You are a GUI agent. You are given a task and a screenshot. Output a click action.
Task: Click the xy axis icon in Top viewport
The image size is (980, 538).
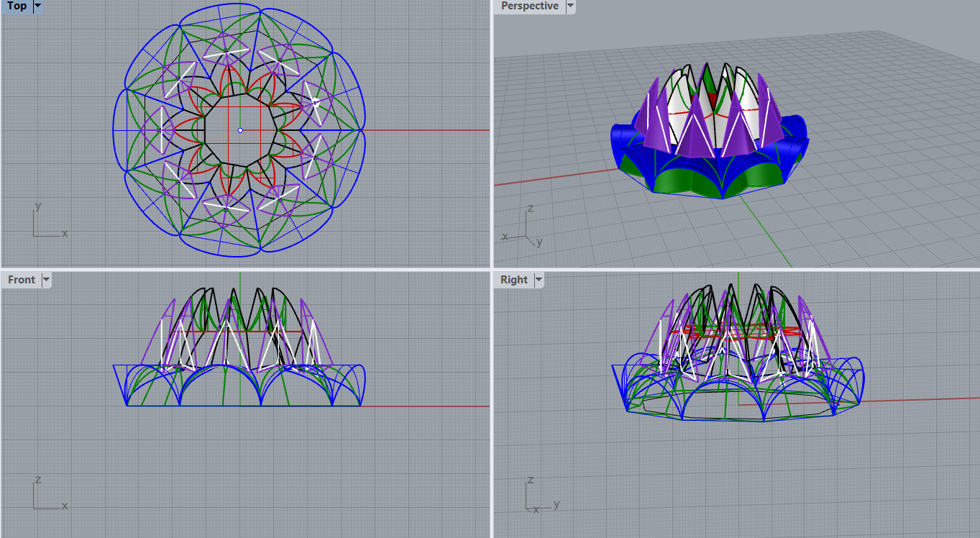coord(50,220)
